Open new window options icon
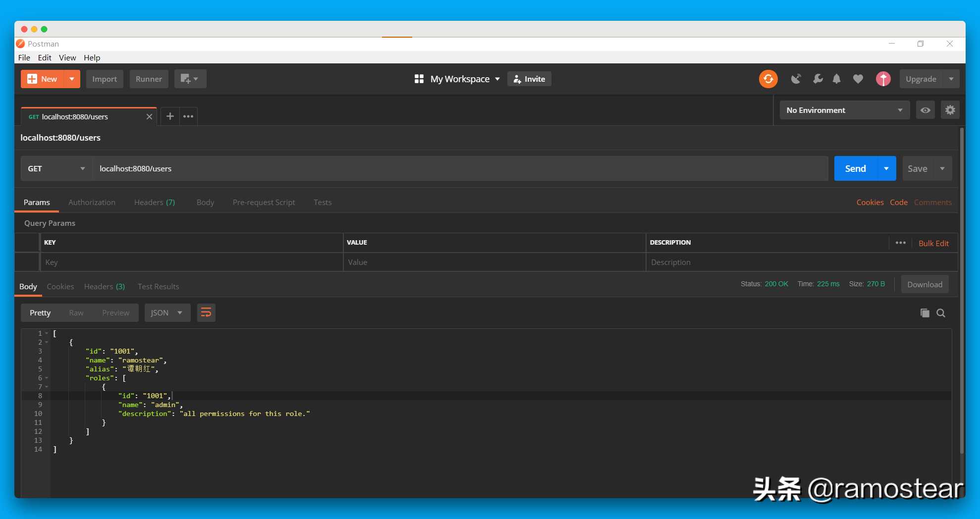 (x=190, y=79)
